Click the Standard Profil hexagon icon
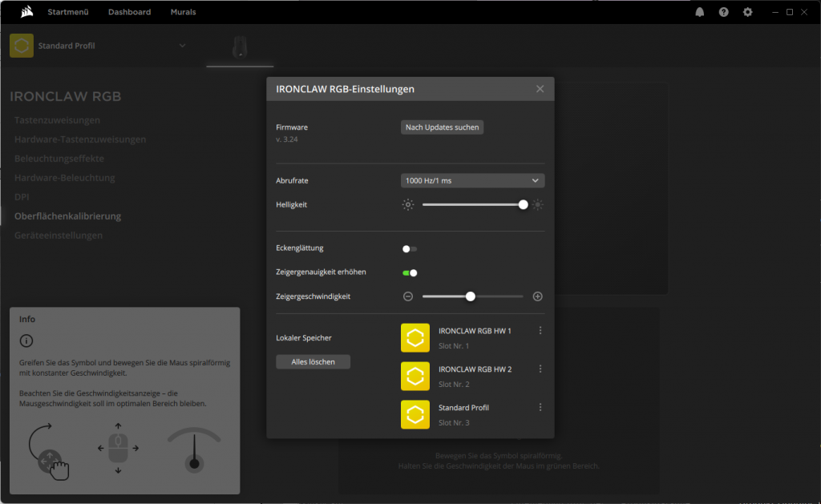This screenshot has height=504, width=821. click(x=22, y=46)
